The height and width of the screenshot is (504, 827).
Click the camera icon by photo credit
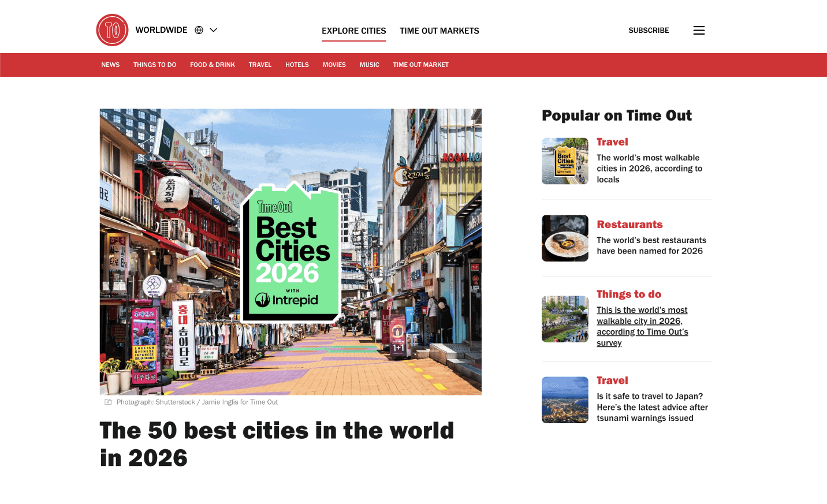(108, 402)
